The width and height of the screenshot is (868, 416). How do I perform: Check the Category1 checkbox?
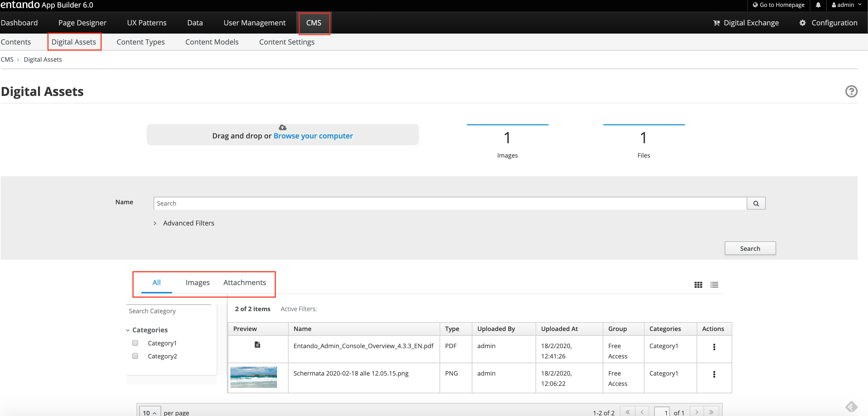[135, 343]
